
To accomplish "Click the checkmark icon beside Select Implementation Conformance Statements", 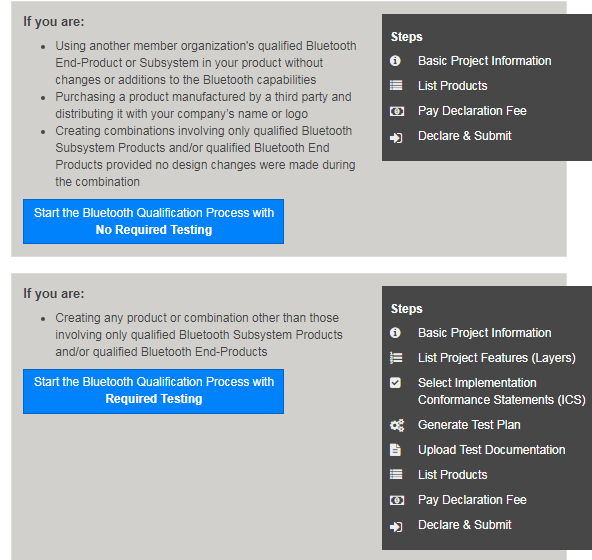I will pyautogui.click(x=395, y=383).
